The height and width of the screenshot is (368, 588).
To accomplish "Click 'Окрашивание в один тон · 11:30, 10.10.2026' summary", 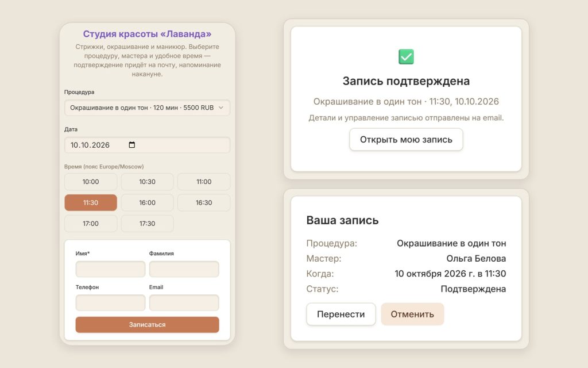I will click(406, 102).
